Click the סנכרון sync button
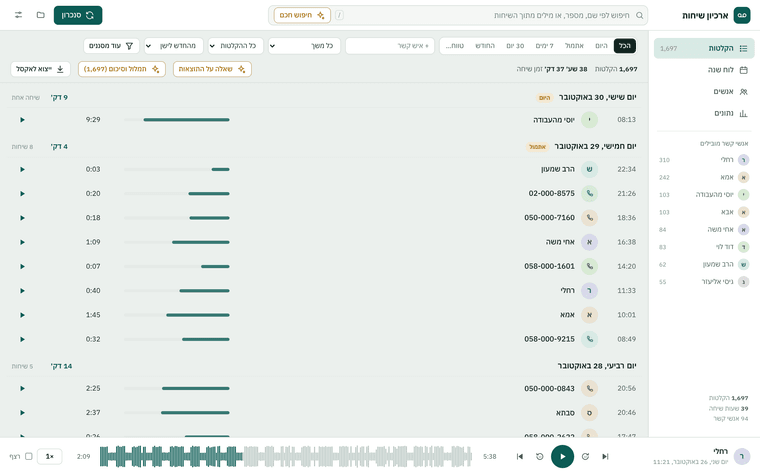 [x=78, y=15]
